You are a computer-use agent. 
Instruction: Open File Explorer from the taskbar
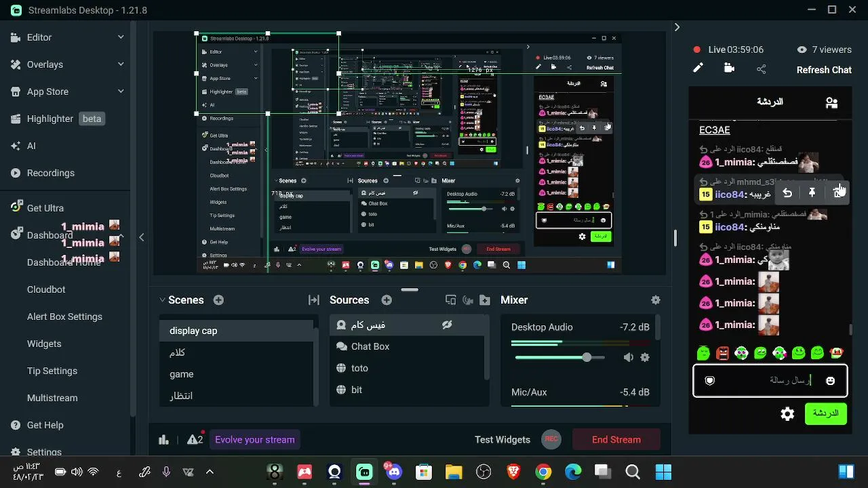tap(454, 472)
